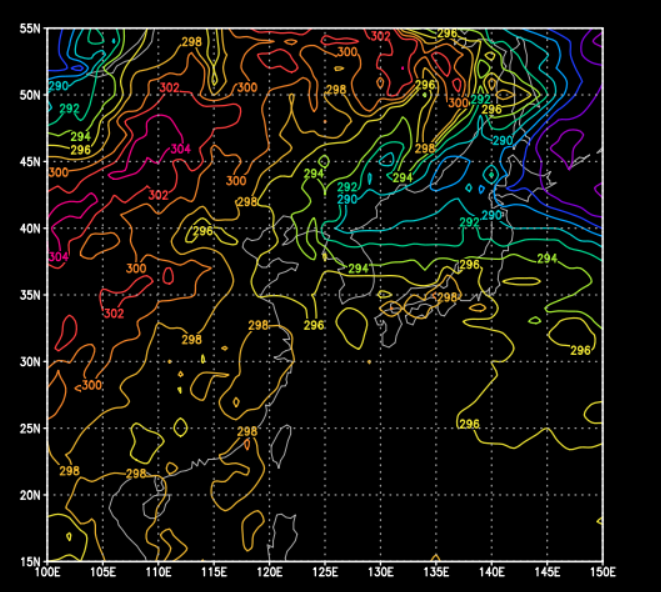The width and height of the screenshot is (661, 592).
Task: Click the 100E longitude axis label
Action: 48,573
